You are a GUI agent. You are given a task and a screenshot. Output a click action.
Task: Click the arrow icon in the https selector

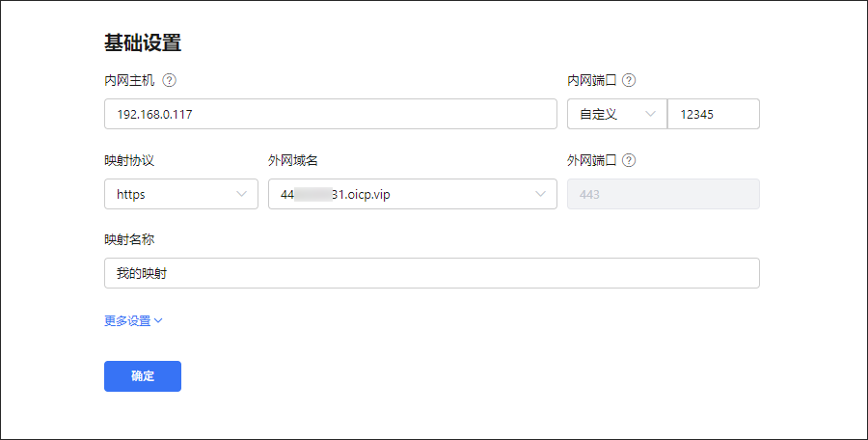[241, 194]
